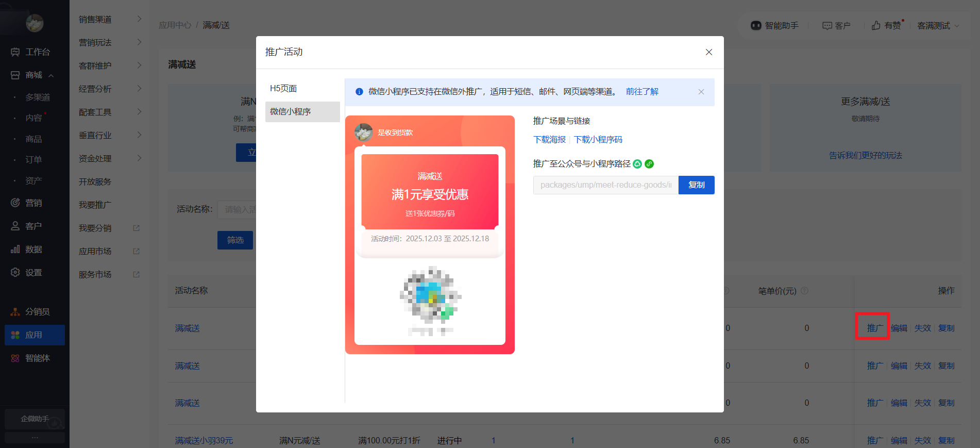Click external link icon beside 服务市场

point(137,274)
